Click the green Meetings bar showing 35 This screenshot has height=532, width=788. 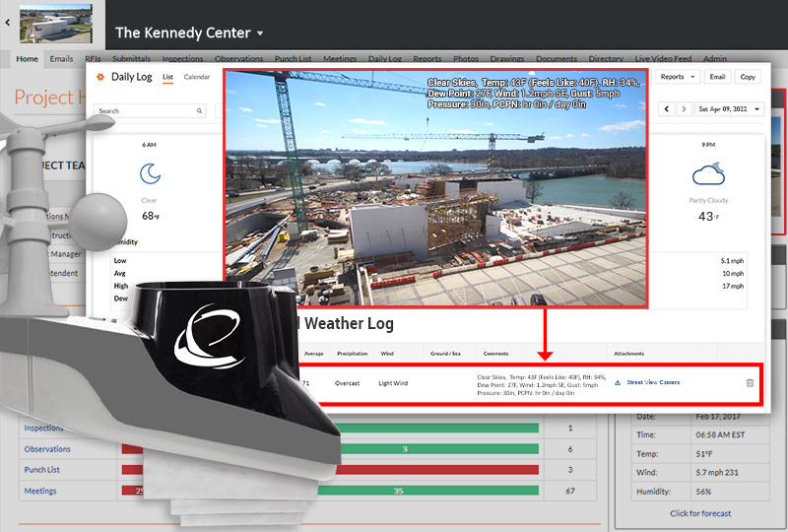point(428,491)
